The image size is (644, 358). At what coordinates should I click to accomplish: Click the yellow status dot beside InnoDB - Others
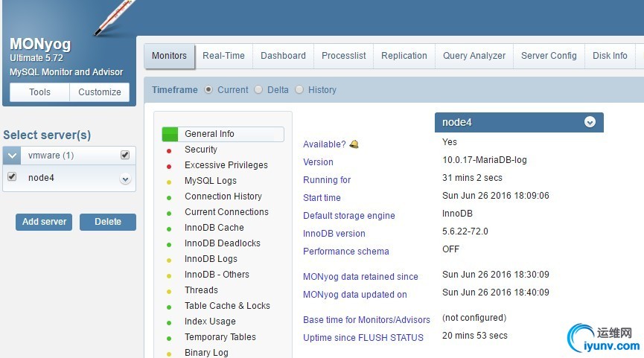coord(169,275)
